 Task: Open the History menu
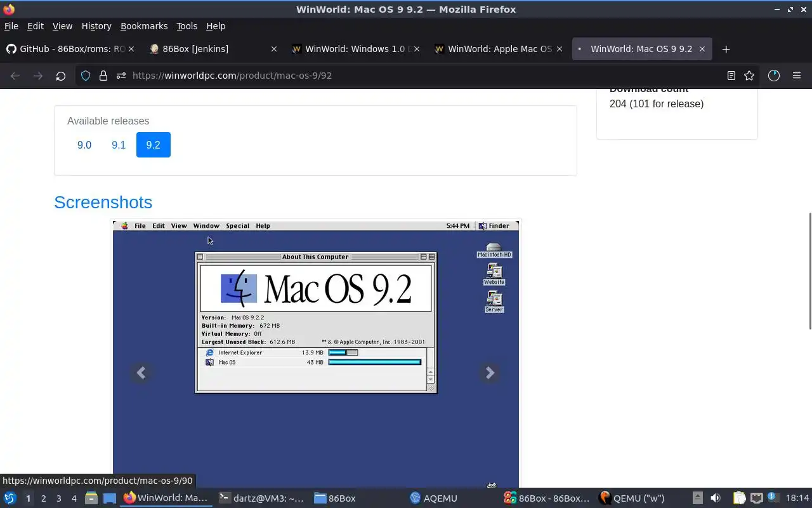tap(96, 26)
